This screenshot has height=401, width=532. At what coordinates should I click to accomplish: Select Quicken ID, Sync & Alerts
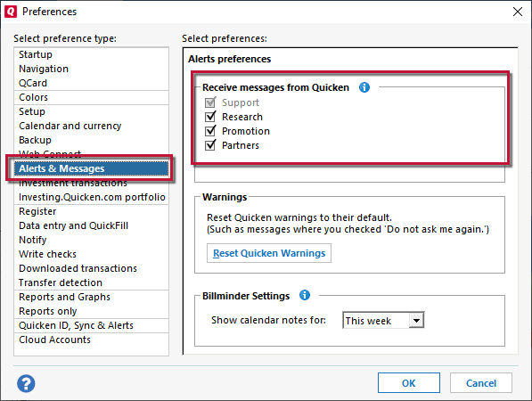pos(91,325)
